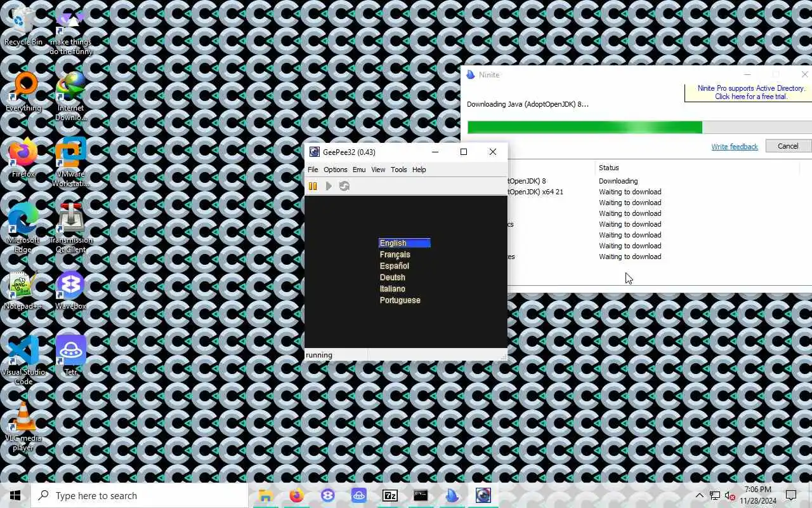Select Italiano in the emulator language list

coord(393,289)
